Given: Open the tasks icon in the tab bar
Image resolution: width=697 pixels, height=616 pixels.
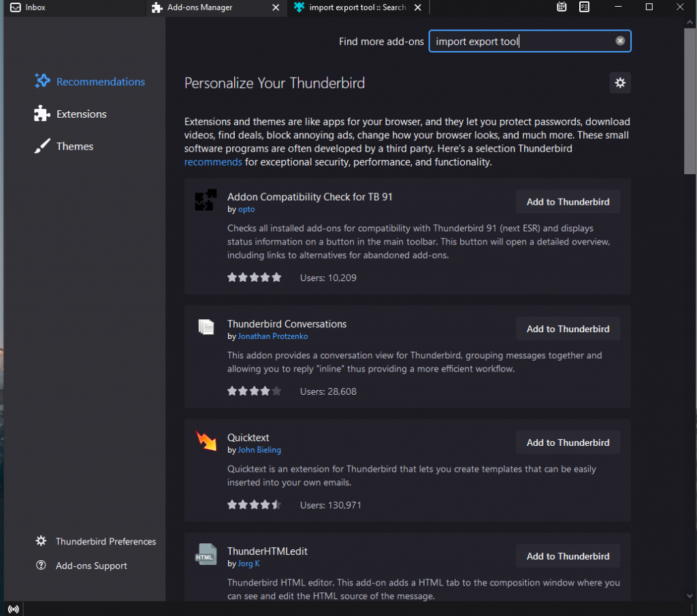Looking at the screenshot, I should coord(585,7).
